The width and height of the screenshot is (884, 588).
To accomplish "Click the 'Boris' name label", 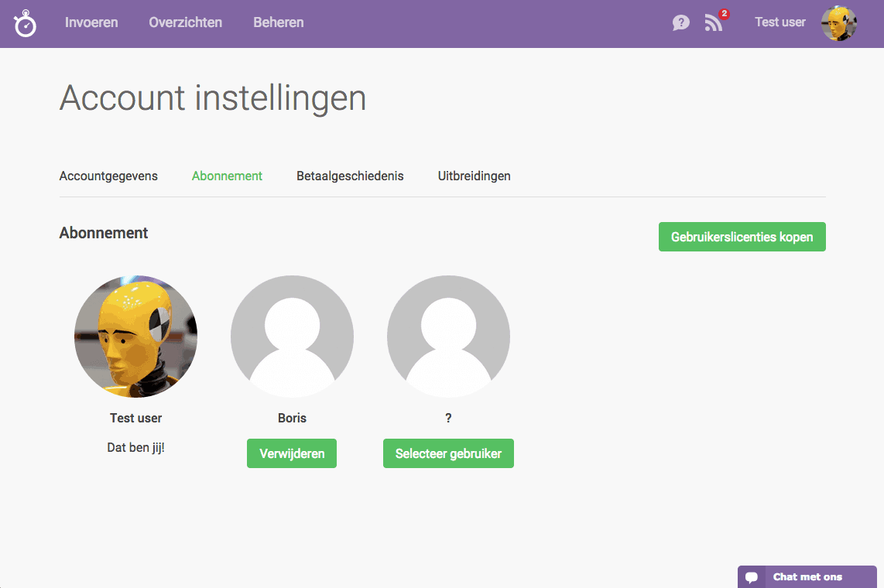I will (x=292, y=418).
